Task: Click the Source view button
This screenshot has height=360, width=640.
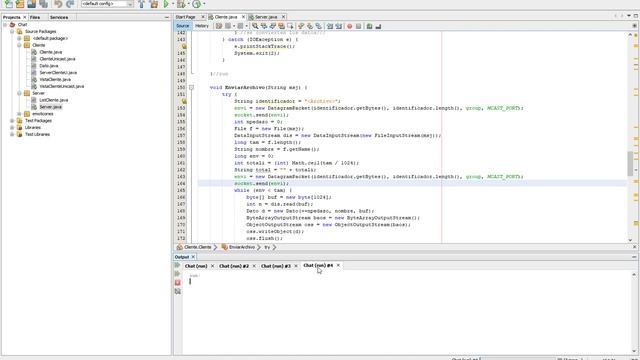Action: coord(182,26)
